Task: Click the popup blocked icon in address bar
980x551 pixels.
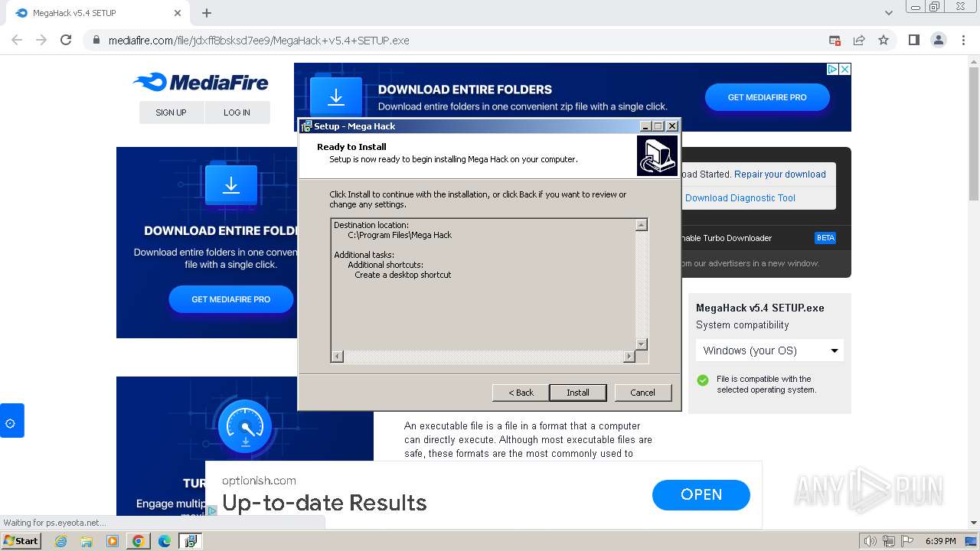Action: coord(835,40)
